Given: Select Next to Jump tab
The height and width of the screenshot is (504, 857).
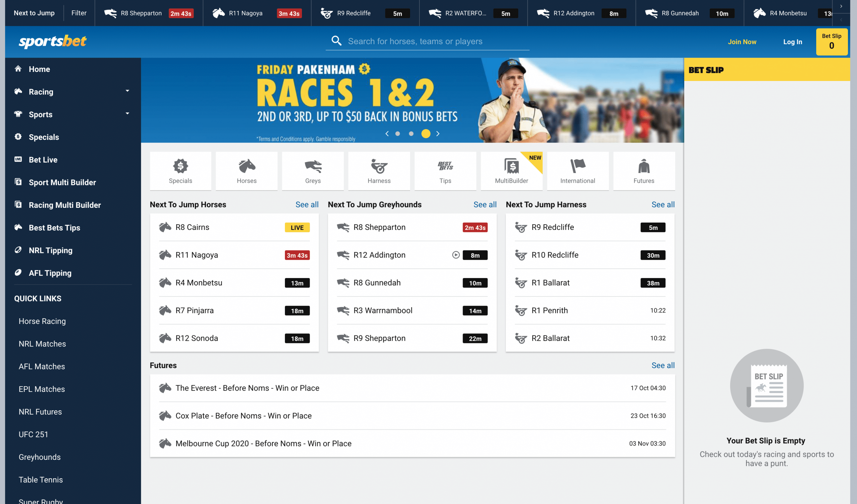Looking at the screenshot, I should point(34,13).
